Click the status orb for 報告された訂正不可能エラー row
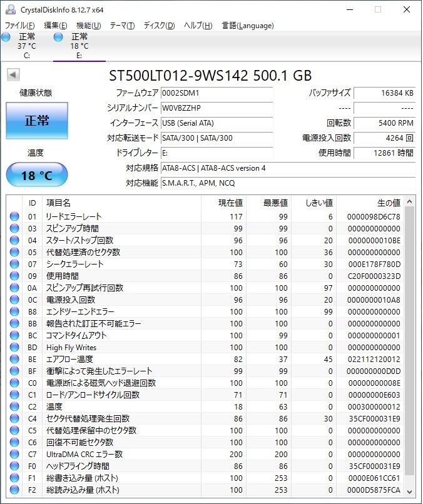This screenshot has width=423, height=504. [14, 323]
